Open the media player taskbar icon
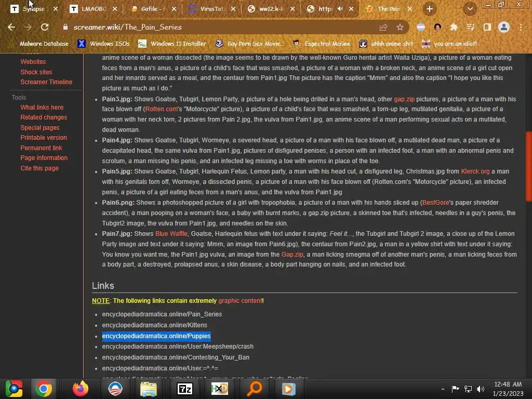 point(288,389)
